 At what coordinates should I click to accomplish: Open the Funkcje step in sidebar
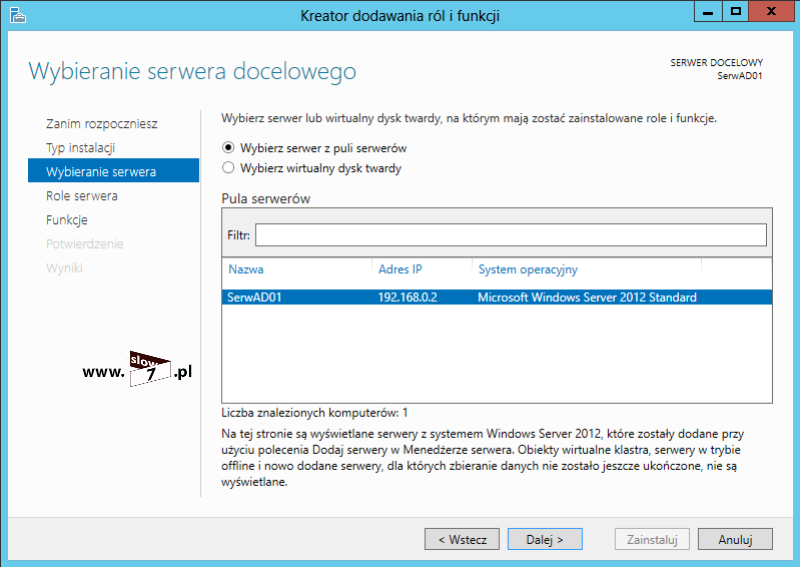(x=67, y=220)
